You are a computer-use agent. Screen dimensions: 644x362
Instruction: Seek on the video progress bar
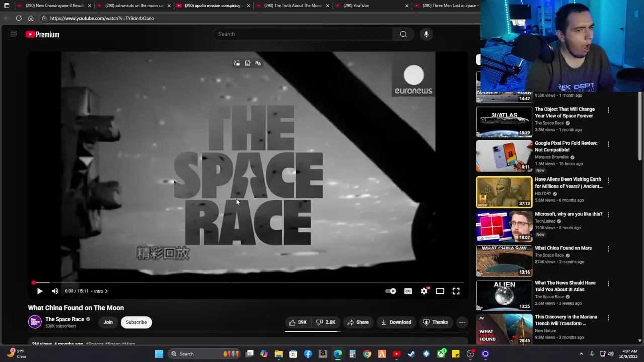click(x=249, y=283)
